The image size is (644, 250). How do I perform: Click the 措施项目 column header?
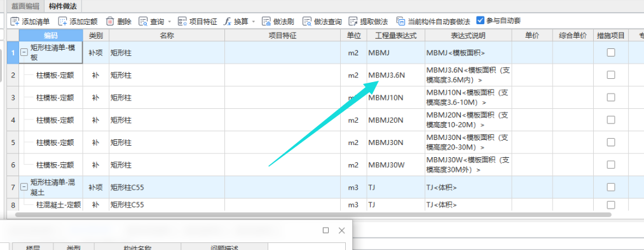coord(611,36)
